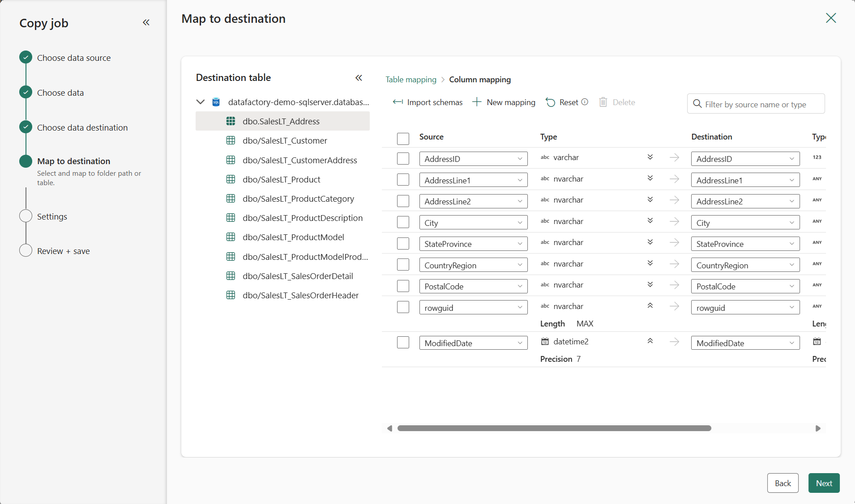Click the Back button
The height and width of the screenshot is (504, 855).
[x=782, y=483]
